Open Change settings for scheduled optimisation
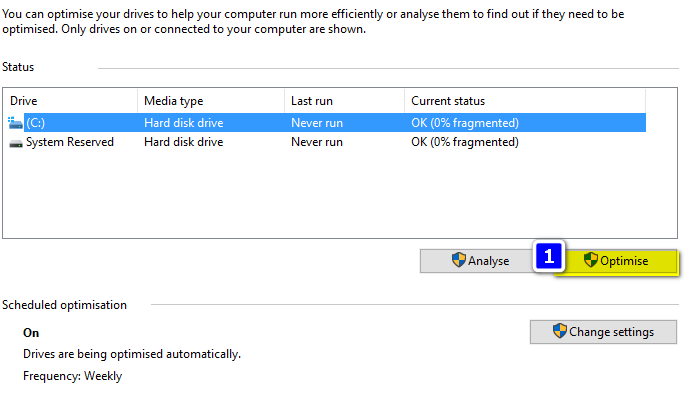686x396 pixels. click(x=603, y=332)
